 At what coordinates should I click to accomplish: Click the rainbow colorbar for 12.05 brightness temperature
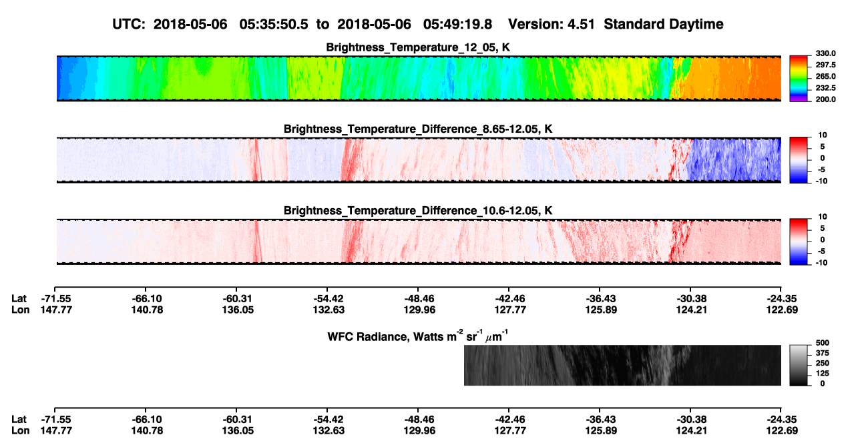tap(799, 79)
